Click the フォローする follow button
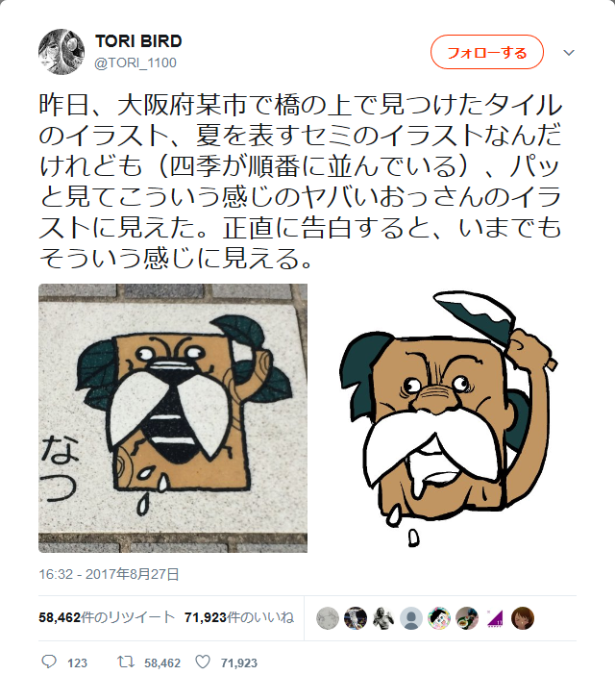Viewport: 615px width, 700px height. pyautogui.click(x=487, y=52)
